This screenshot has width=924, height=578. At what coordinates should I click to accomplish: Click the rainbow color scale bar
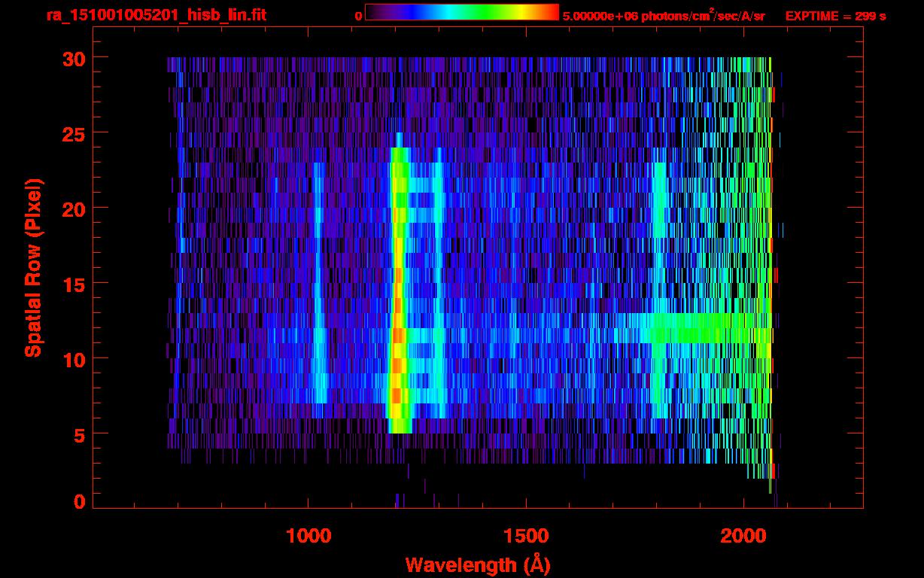(462, 13)
